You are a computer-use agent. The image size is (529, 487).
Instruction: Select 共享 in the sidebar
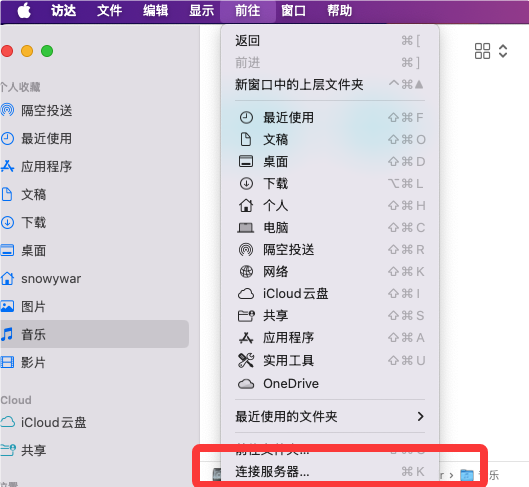pos(94,450)
